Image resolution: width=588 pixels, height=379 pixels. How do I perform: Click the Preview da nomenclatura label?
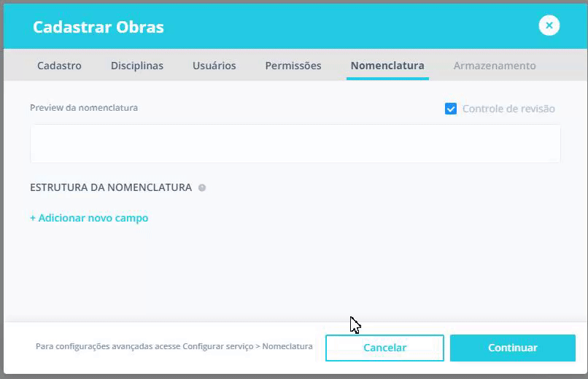[x=84, y=108]
